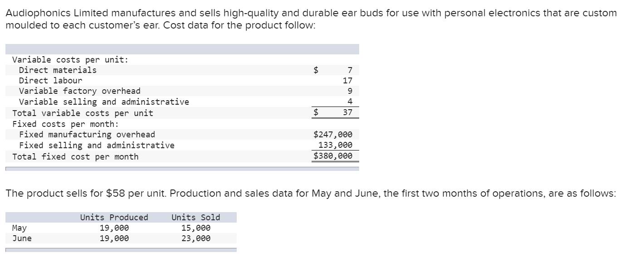Click the Total fixed cost per month label

75,157
